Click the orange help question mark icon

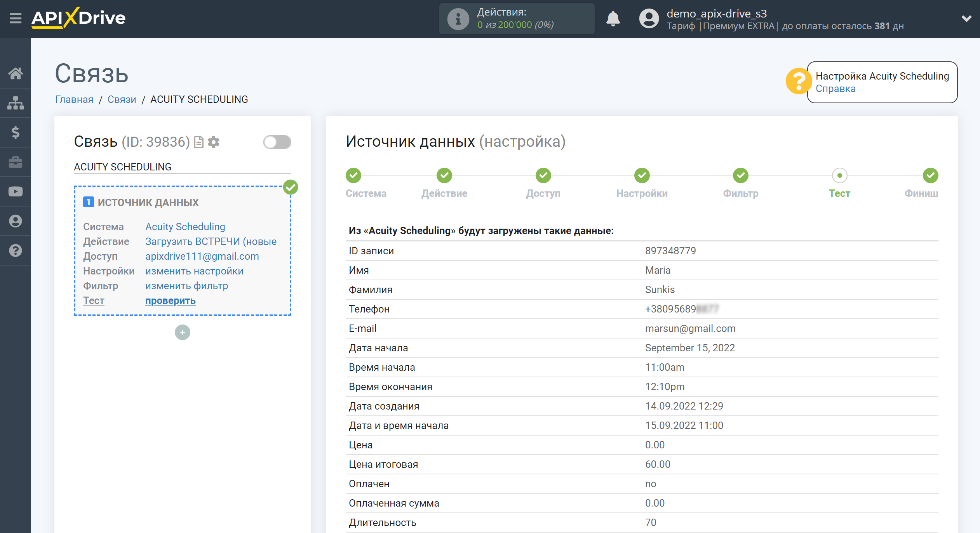point(798,81)
